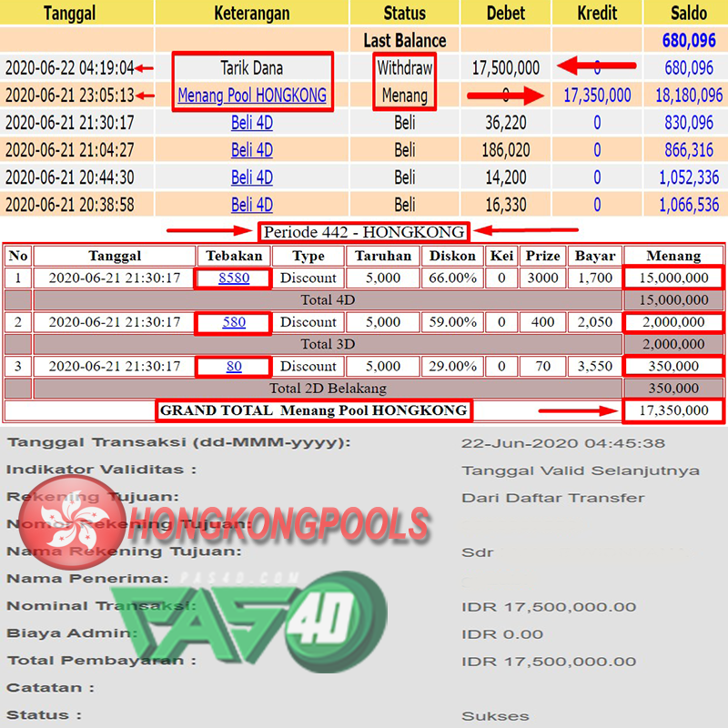This screenshot has height=728, width=728.
Task: Click the Taruhan column header
Action: tap(383, 256)
